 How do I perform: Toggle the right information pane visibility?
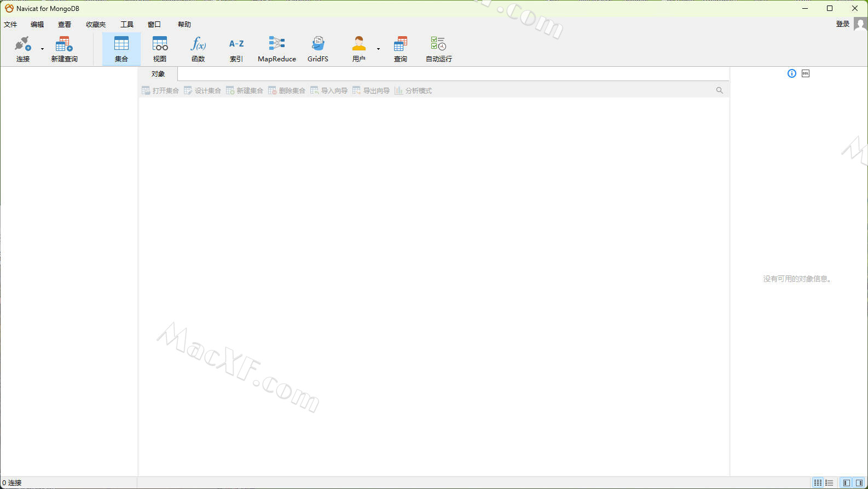859,482
